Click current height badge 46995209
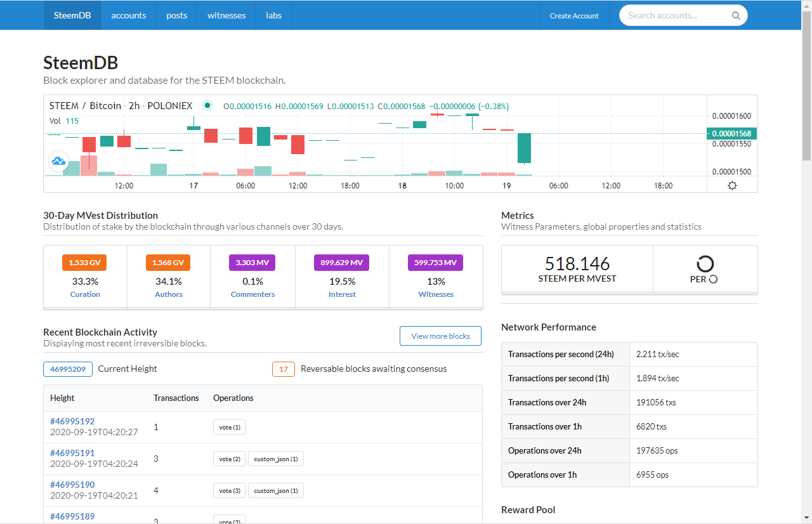Image resolution: width=812 pixels, height=524 pixels. point(68,369)
